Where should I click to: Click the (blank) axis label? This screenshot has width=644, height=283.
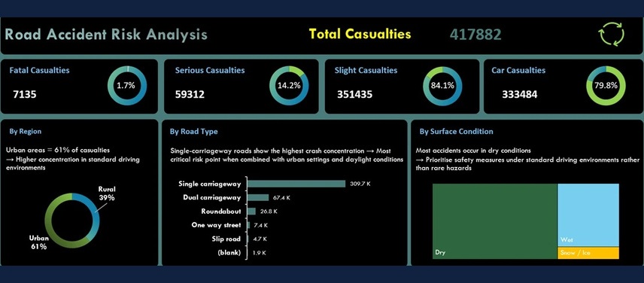(x=229, y=253)
